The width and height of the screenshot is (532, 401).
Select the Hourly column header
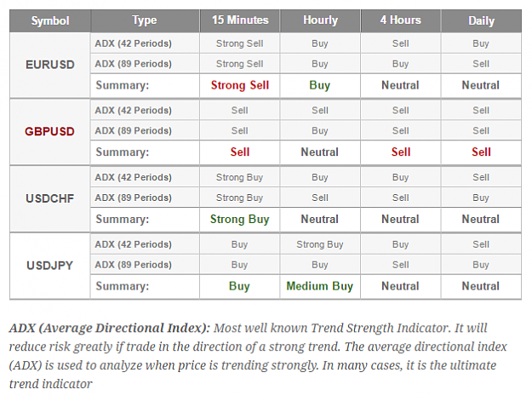coord(320,20)
